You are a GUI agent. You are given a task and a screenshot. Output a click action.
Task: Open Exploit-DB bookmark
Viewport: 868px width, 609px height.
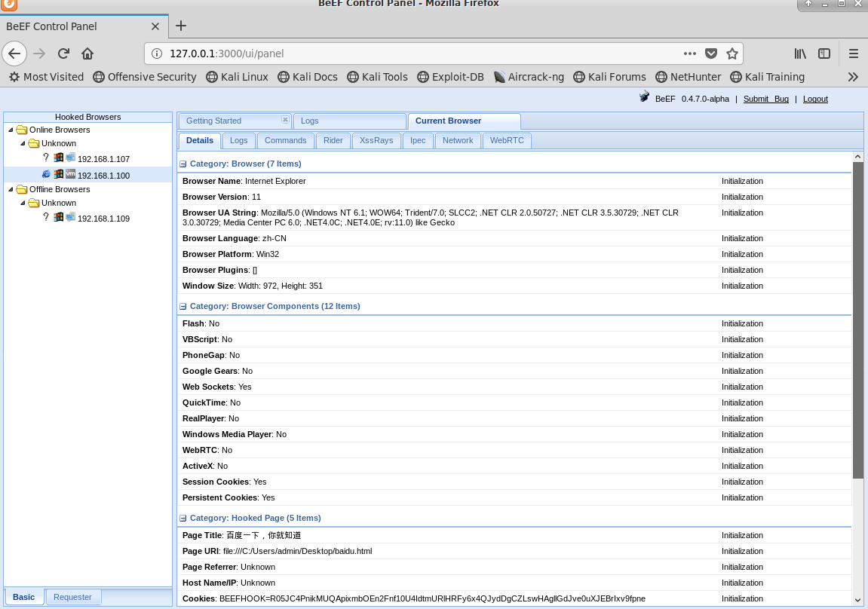tap(450, 77)
